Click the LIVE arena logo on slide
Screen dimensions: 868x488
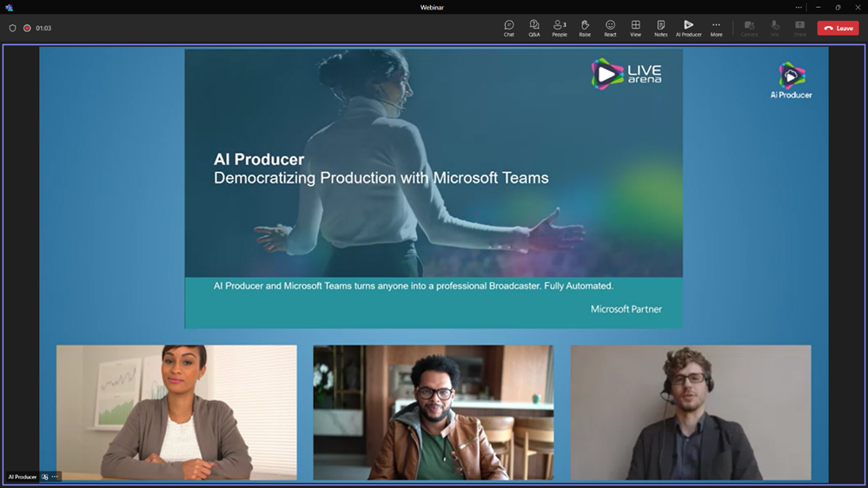click(x=626, y=74)
